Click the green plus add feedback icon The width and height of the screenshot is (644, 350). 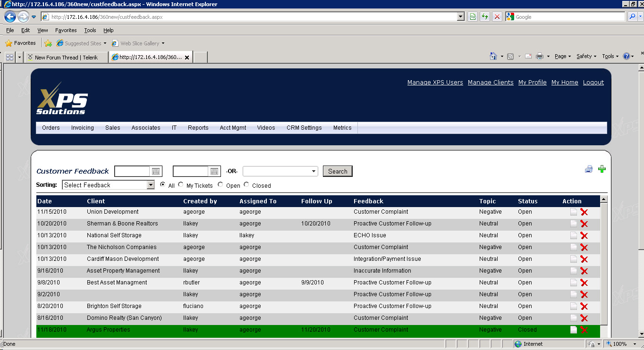602,169
